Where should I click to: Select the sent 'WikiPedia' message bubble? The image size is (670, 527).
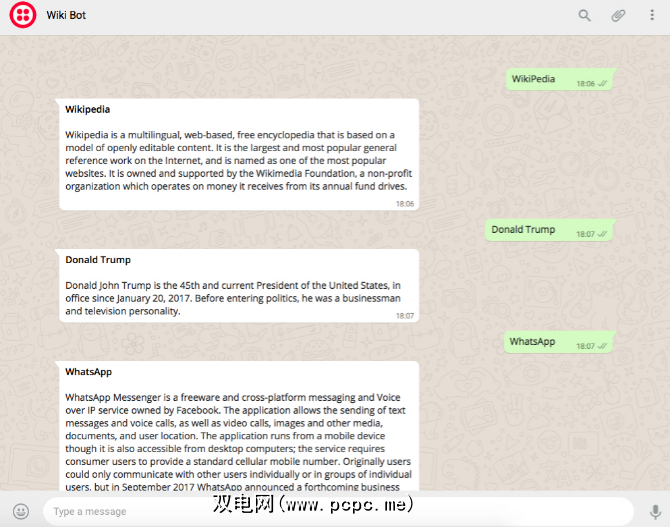pyautogui.click(x=561, y=79)
